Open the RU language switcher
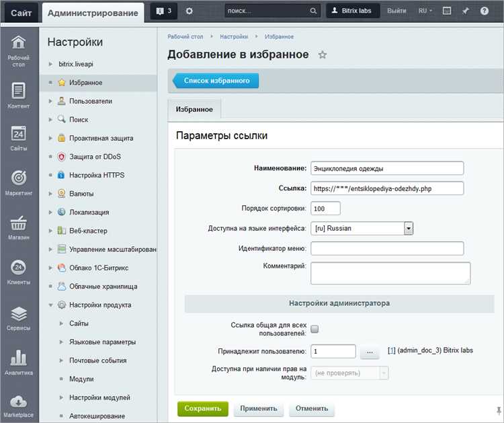The image size is (504, 423). click(x=425, y=11)
